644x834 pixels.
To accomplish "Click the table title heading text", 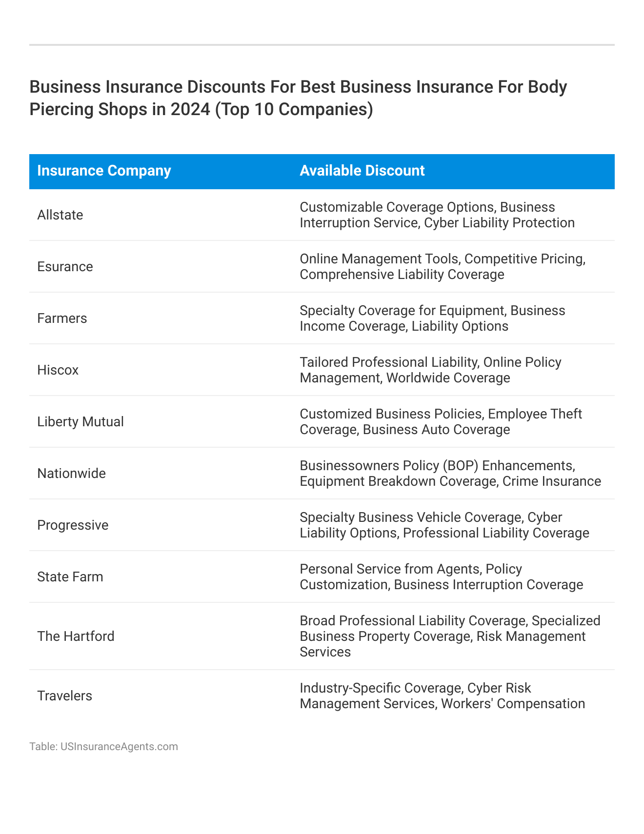I will [298, 98].
